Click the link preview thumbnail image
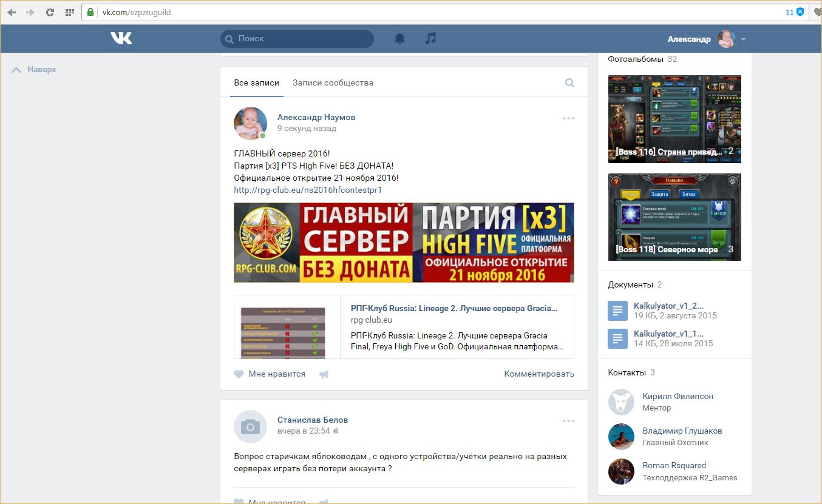Screen dimensions: 822x504 (287, 327)
